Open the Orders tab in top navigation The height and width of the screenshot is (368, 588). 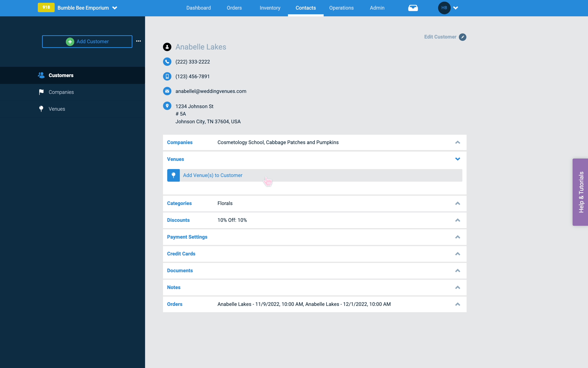[x=234, y=8]
